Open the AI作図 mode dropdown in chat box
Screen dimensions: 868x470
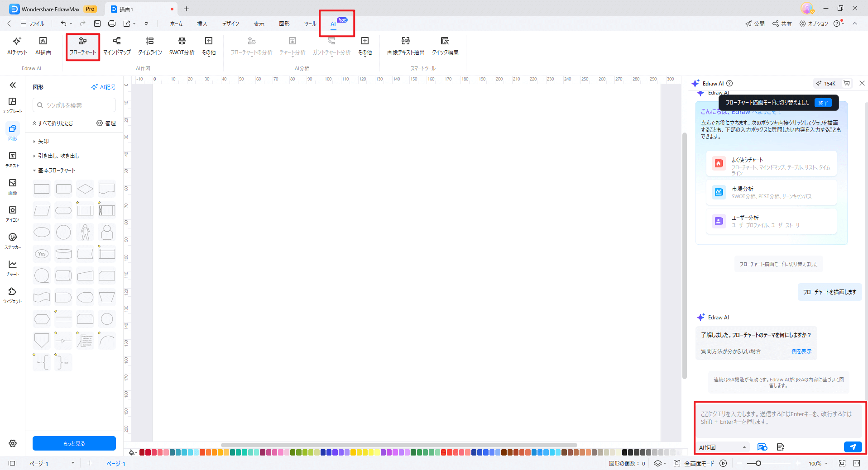(x=723, y=447)
